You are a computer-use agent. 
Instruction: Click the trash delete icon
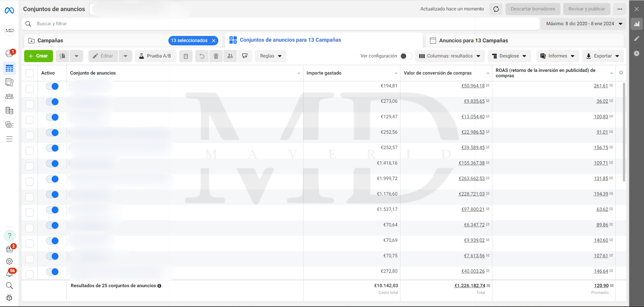[x=216, y=56]
